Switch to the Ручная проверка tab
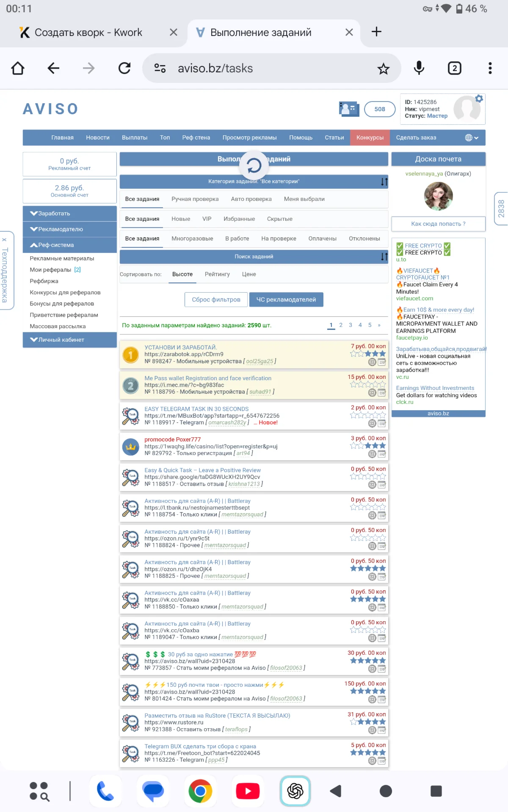 pos(195,199)
